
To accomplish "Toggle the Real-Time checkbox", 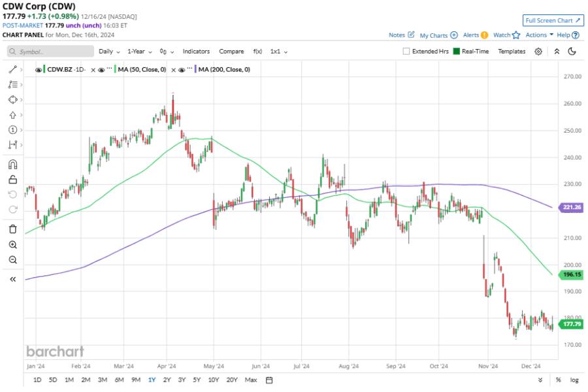I will [x=457, y=52].
